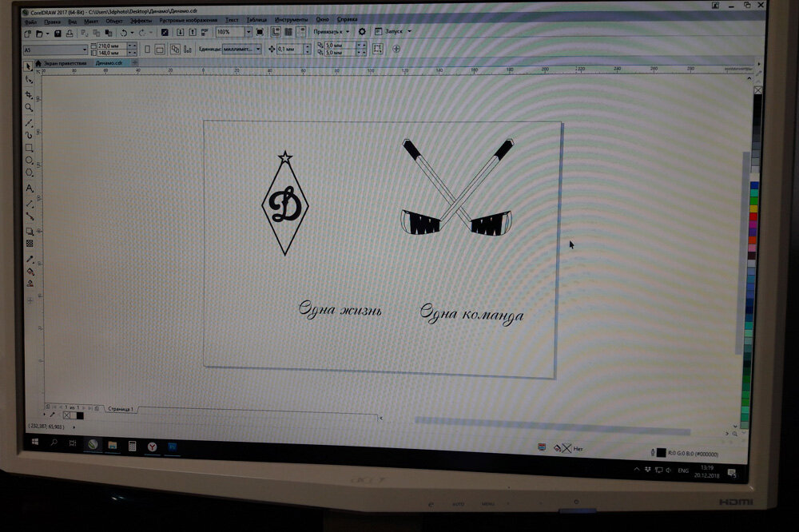Pick the yellow swatch in color palette
The width and height of the screenshot is (799, 532).
tap(753, 209)
